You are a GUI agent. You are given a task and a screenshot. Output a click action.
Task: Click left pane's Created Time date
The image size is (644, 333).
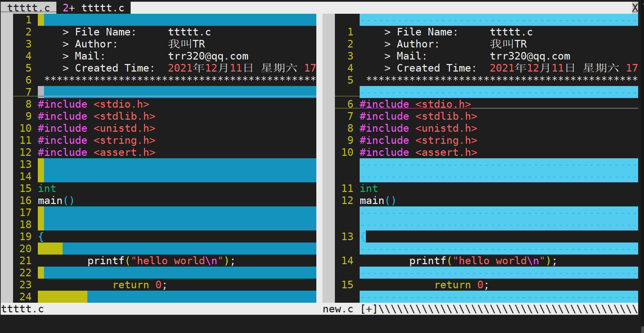242,68
